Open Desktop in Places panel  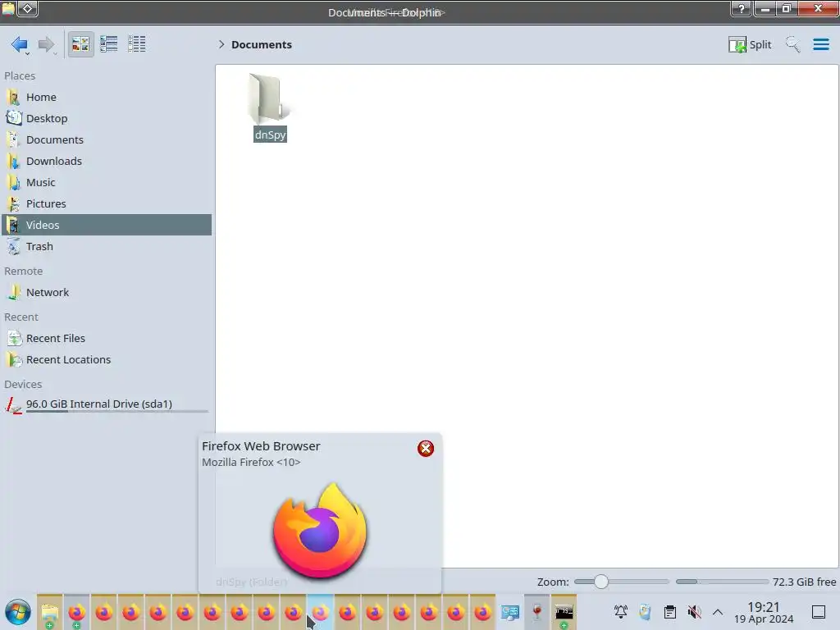(107, 118)
